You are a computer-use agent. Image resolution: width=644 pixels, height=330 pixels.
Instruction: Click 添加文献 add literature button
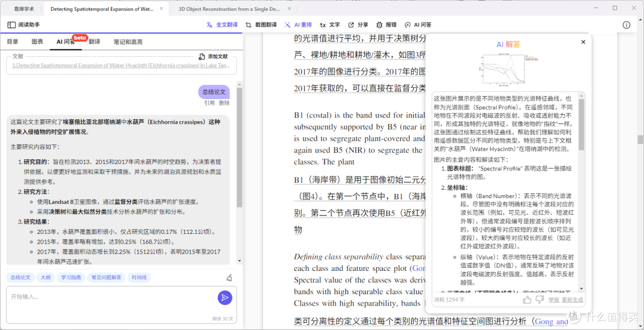click(x=213, y=56)
